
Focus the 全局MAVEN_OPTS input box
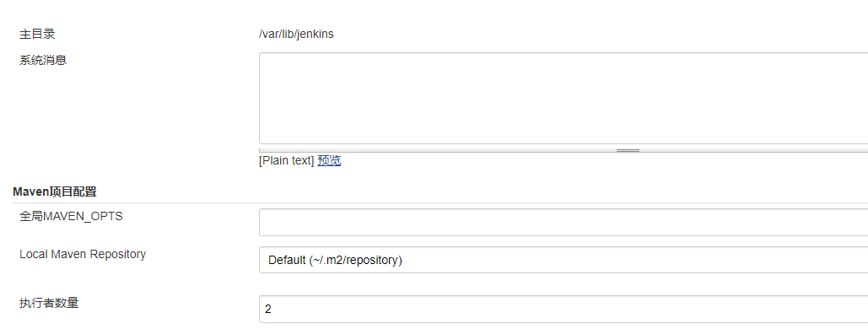coord(563,222)
